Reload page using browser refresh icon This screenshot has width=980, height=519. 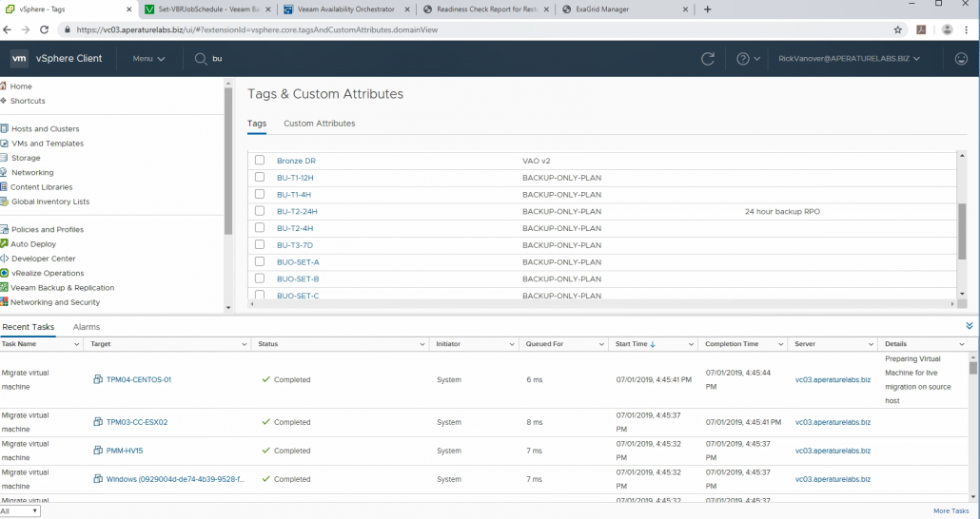click(x=44, y=29)
